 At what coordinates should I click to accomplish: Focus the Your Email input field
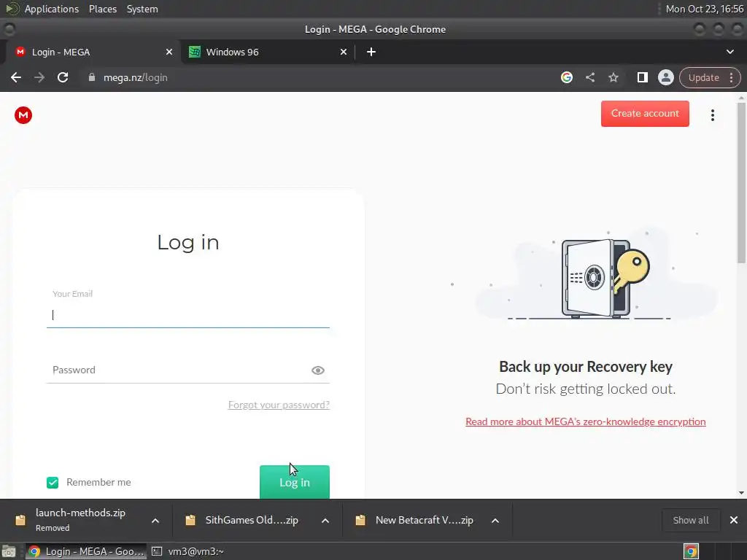pos(187,315)
